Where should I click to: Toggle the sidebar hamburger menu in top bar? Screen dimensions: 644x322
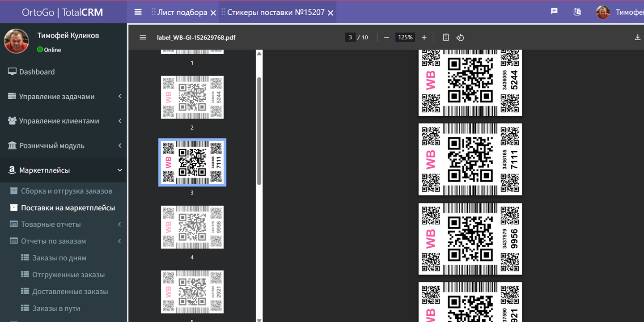[x=138, y=12]
